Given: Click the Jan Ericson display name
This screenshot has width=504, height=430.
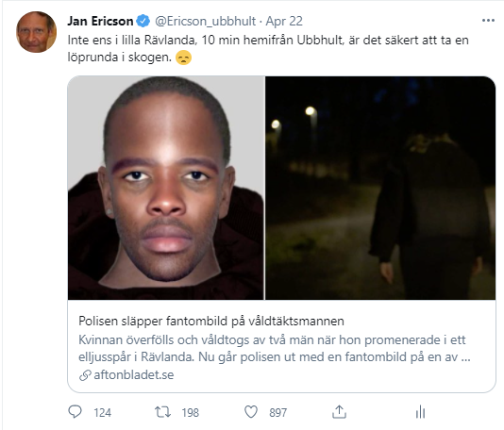Looking at the screenshot, I should [x=100, y=21].
